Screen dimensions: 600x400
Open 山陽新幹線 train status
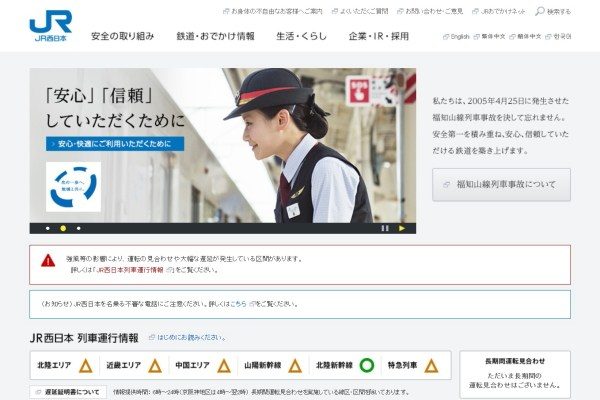click(273, 366)
